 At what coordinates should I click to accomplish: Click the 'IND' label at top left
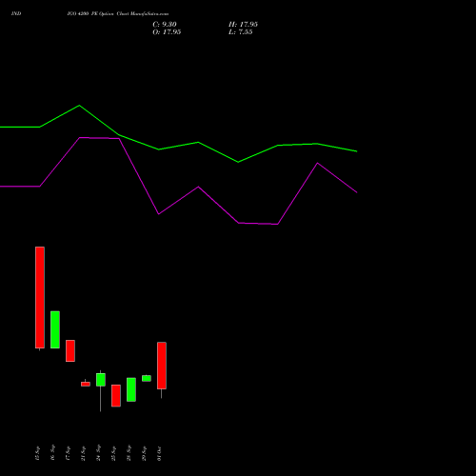coord(16,13)
